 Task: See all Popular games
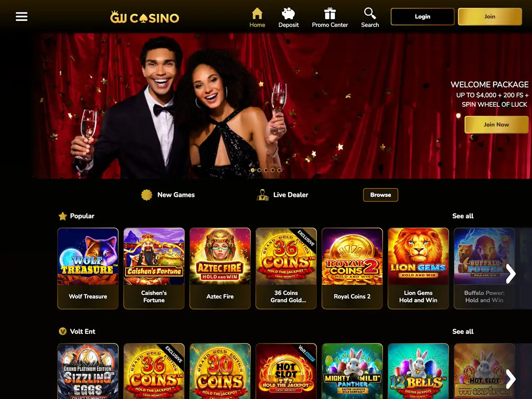463,216
